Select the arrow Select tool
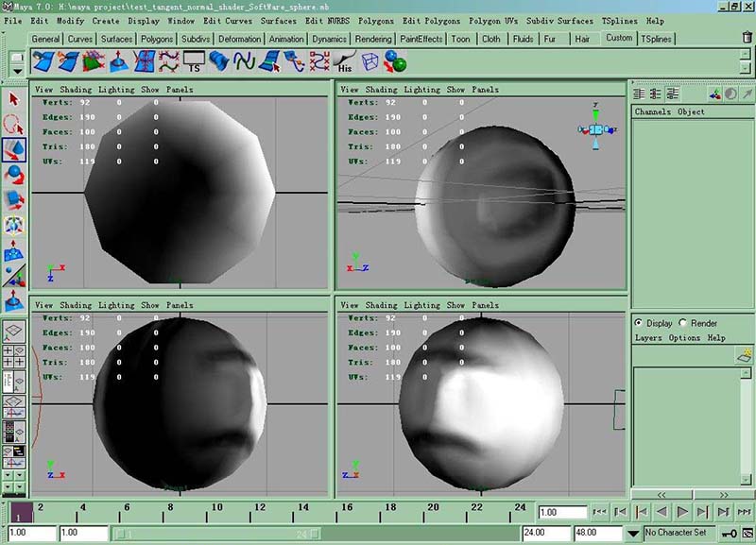The height and width of the screenshot is (545, 756). click(x=13, y=99)
